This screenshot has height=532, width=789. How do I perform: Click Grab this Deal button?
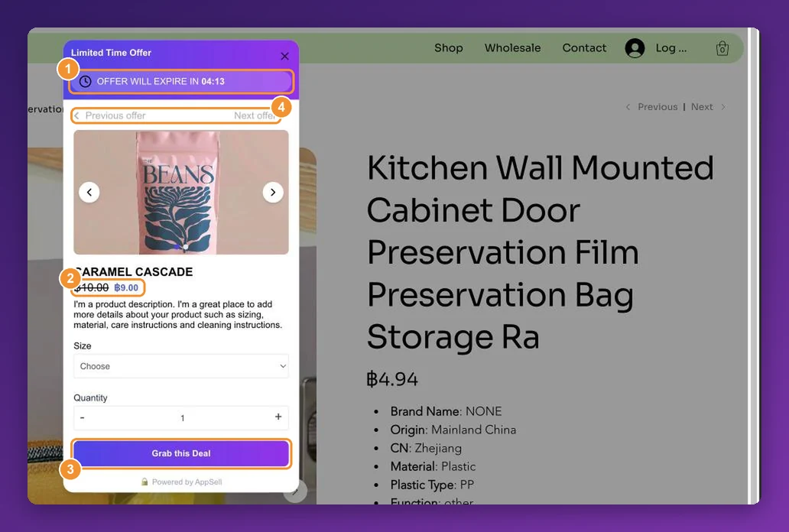click(x=181, y=453)
